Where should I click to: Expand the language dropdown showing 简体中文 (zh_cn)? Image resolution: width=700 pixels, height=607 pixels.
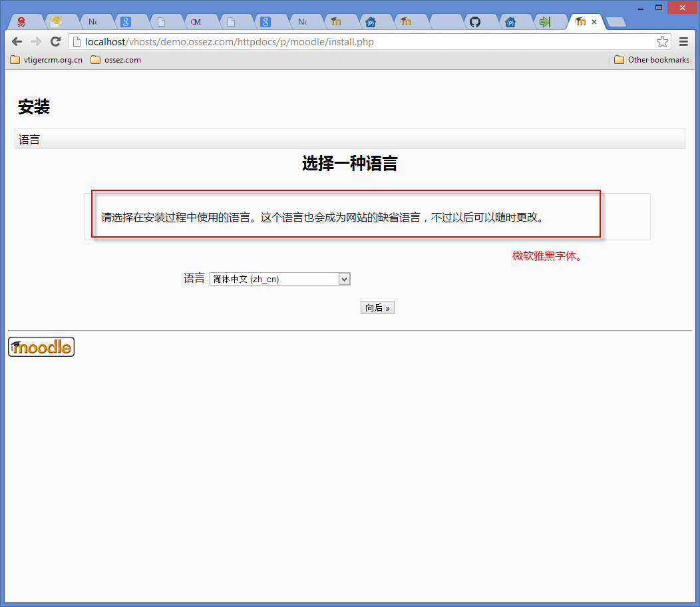click(279, 280)
